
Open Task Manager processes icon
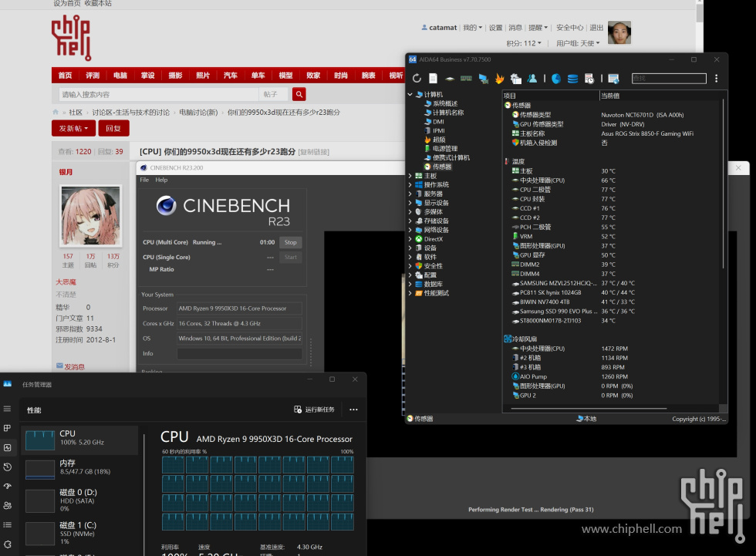tap(7, 428)
